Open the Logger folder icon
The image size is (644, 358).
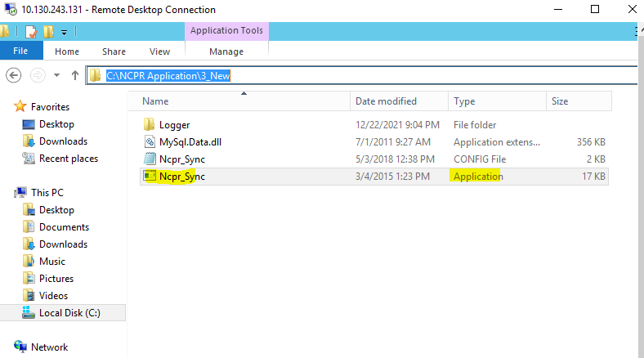tap(149, 124)
